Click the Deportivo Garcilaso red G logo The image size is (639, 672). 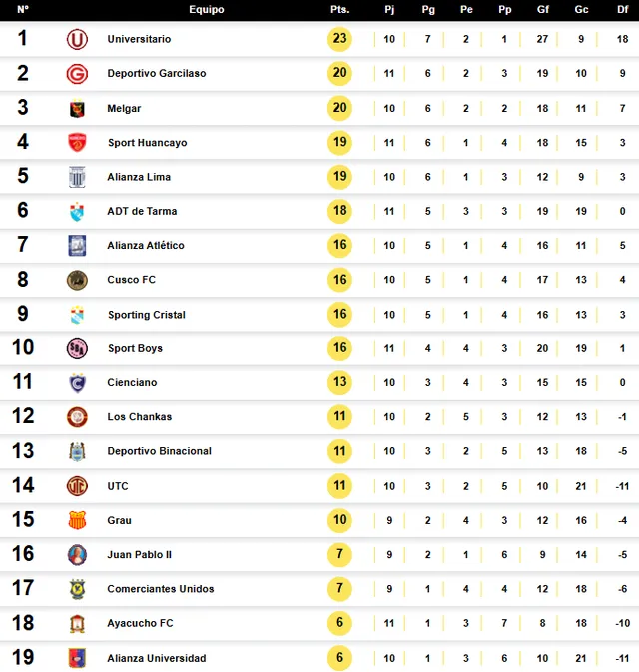[x=77, y=74]
